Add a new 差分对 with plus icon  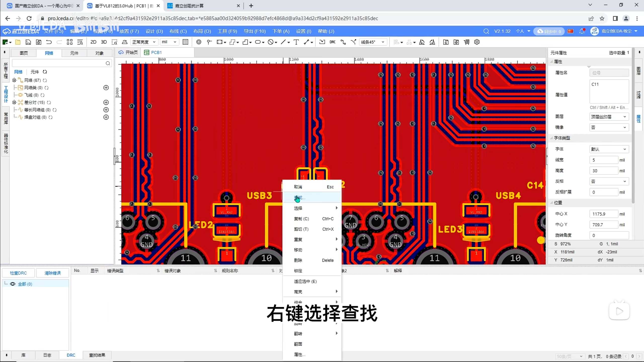[x=106, y=102]
